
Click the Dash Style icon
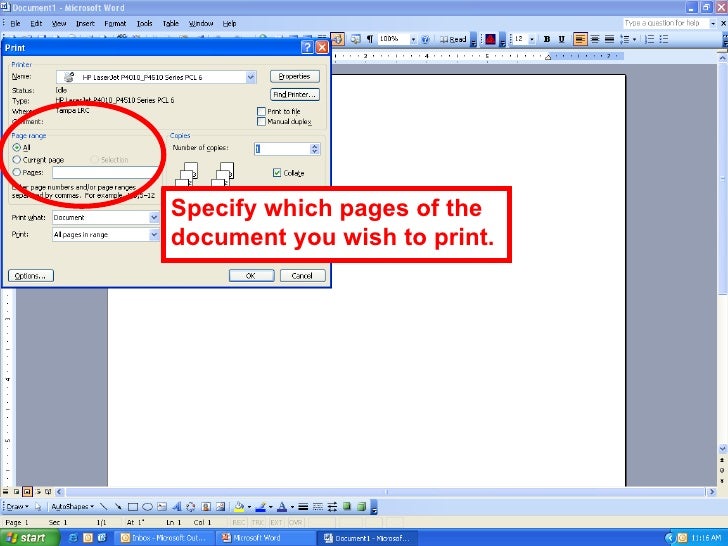pyautogui.click(x=318, y=507)
